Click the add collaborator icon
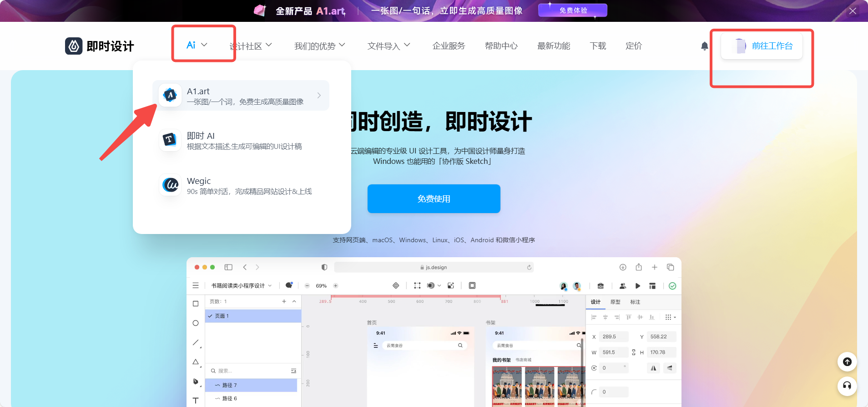868x407 pixels. point(623,286)
